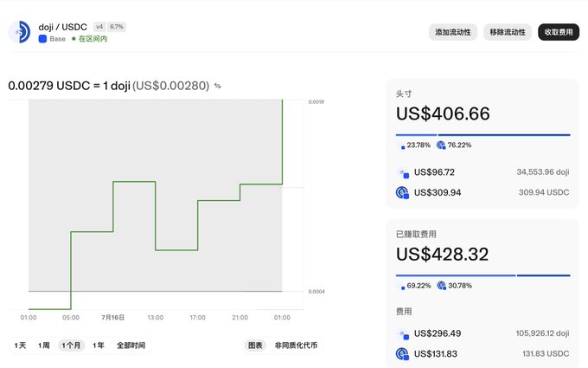Click USDC icon beside US$309.94
The image size is (588, 368).
(402, 192)
